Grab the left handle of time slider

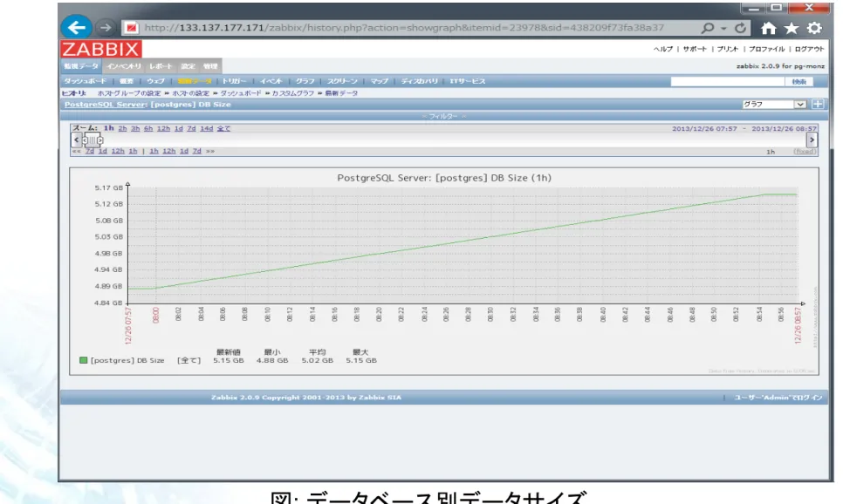[85, 140]
